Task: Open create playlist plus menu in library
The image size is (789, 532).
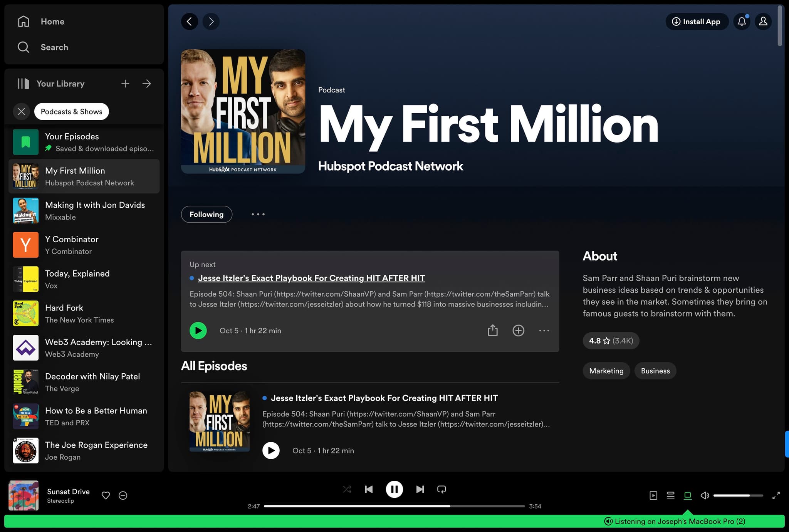Action: click(125, 84)
